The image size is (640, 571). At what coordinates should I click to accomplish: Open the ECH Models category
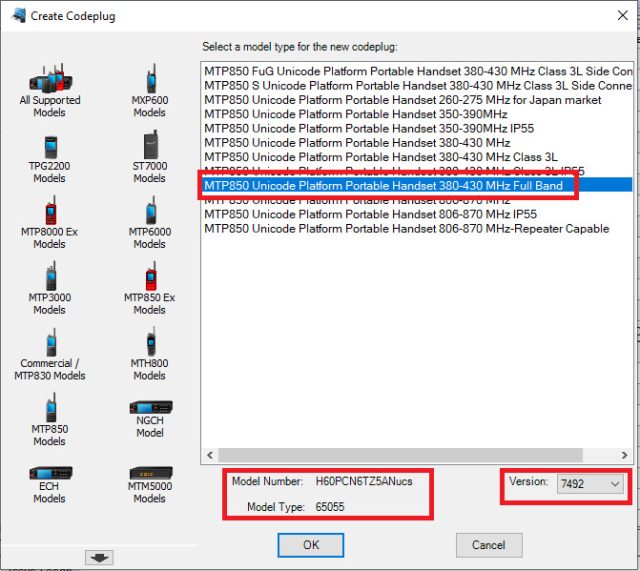[x=50, y=485]
